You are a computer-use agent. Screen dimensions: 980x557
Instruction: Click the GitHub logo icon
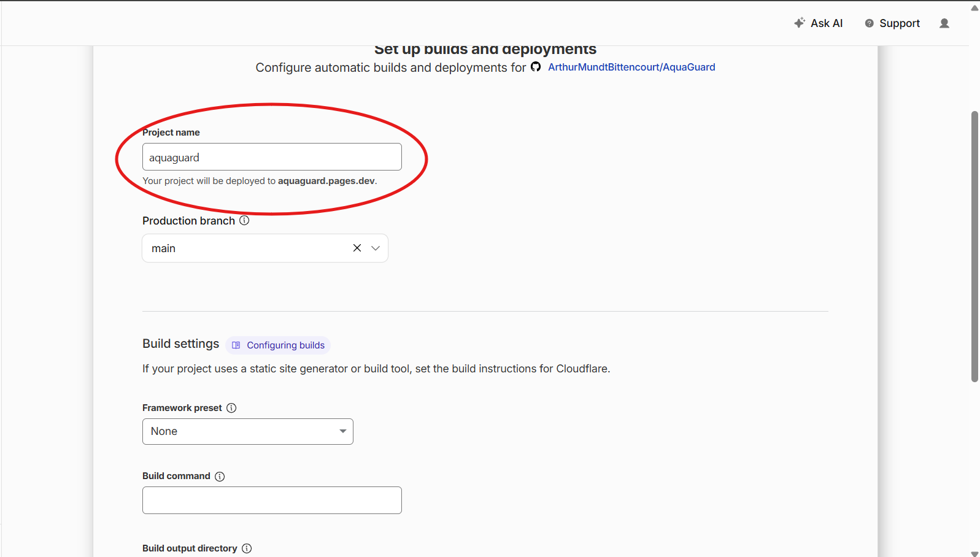click(536, 67)
